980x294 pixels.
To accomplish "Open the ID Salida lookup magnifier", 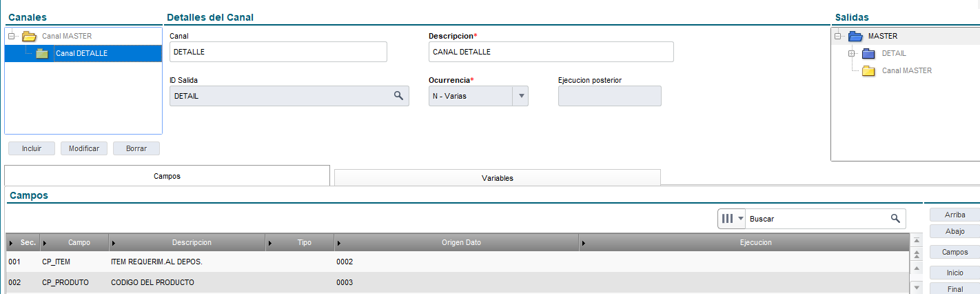I will tap(398, 96).
